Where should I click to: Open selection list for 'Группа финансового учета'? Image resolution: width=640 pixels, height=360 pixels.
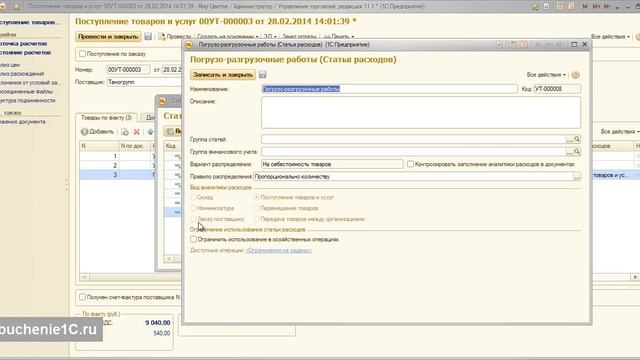coord(569,152)
